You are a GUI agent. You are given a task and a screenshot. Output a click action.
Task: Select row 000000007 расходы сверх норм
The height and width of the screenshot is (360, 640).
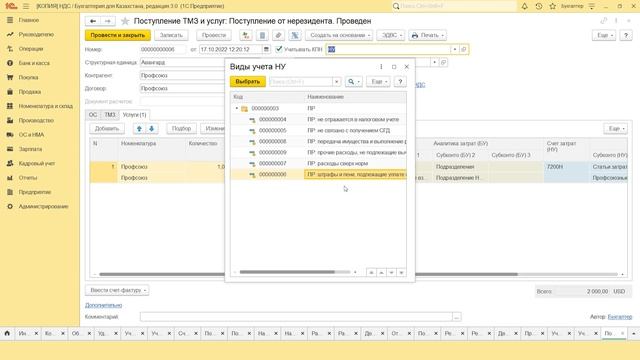point(318,163)
